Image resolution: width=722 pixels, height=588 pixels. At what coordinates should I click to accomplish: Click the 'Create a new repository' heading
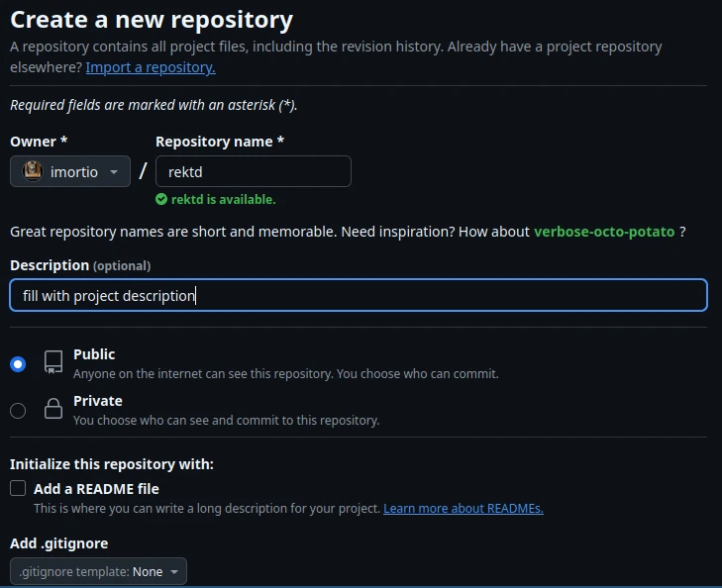pyautogui.click(x=152, y=20)
